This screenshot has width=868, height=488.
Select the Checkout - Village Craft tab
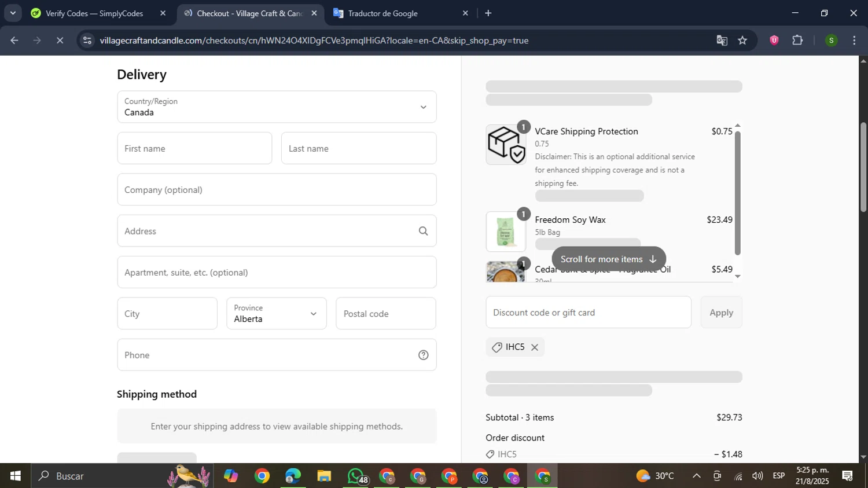click(x=250, y=13)
